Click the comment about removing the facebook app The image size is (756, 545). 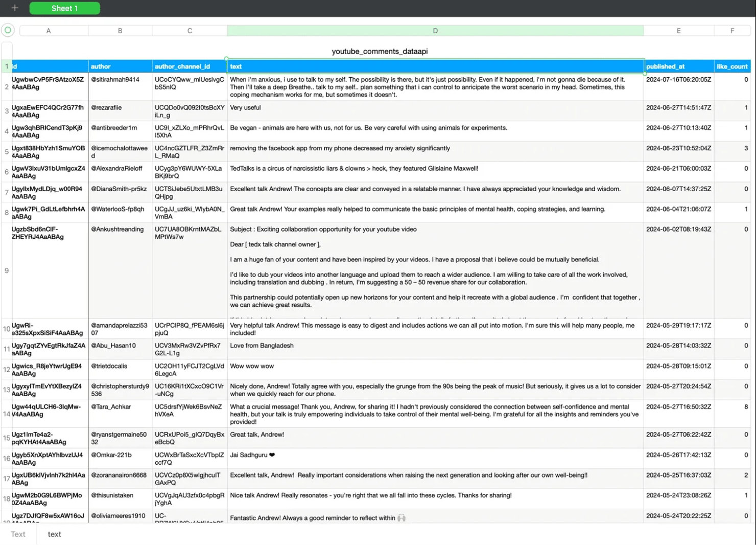[x=435, y=152]
